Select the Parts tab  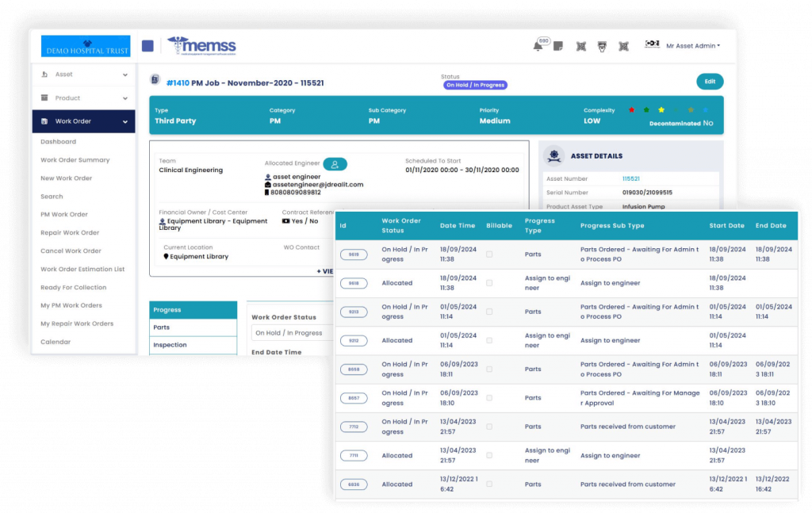point(193,327)
